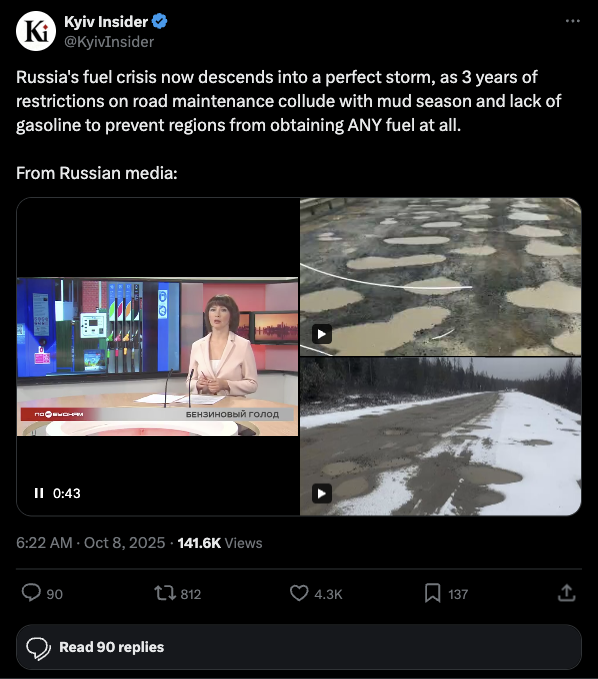
Task: Click the 812 reposts count
Action: coord(191,594)
